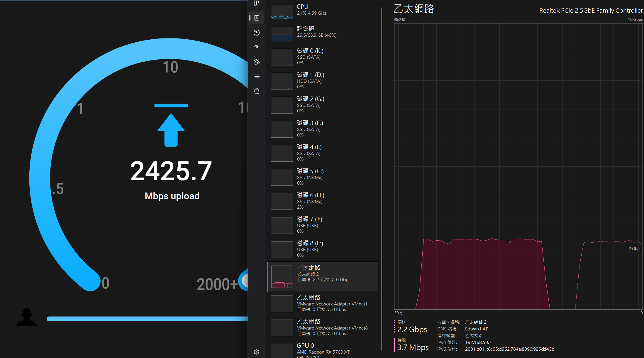Click the Disk 6 (H:) thumbnail graph
The image size is (644, 358).
click(x=282, y=201)
